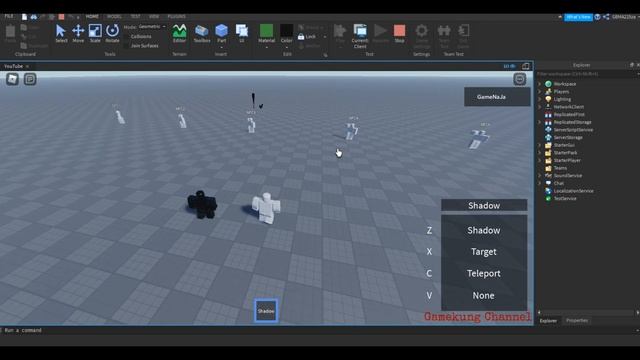Screen dimensions: 640x360
Task: Open the in-game chat icon
Action: 30,79
